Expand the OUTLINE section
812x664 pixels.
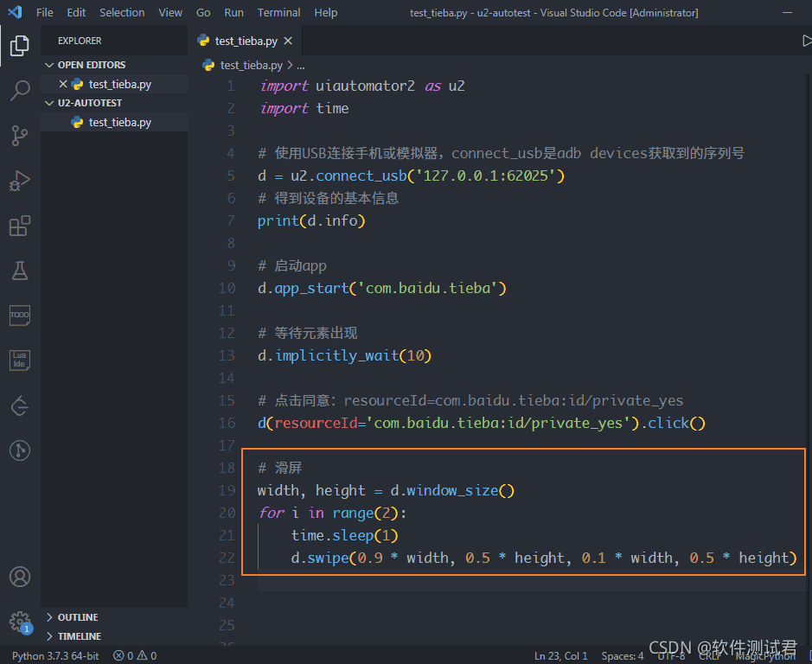[x=78, y=616]
